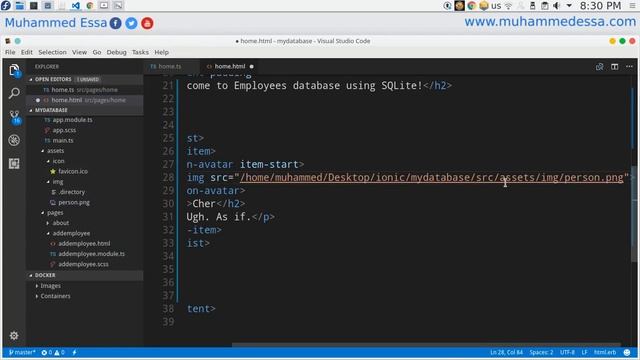Viewport: 640px width, 360px height.
Task: Open the Tasks menu
Action: click(140, 52)
